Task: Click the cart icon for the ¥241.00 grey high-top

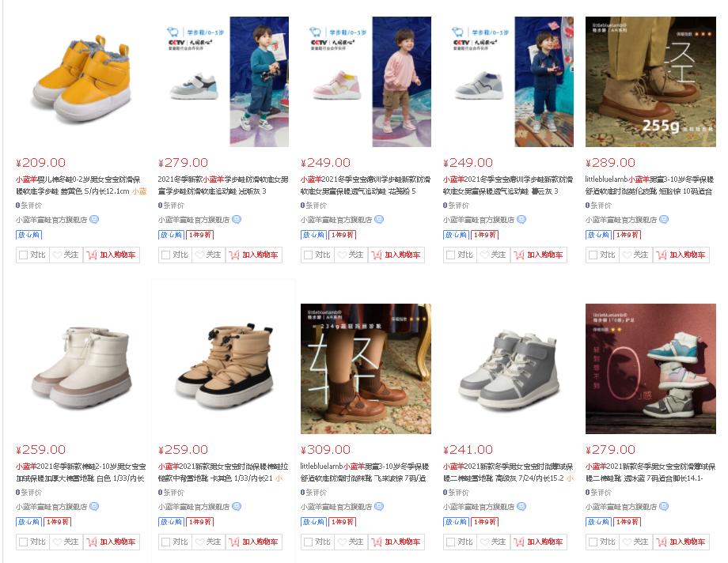Action: coord(519,542)
